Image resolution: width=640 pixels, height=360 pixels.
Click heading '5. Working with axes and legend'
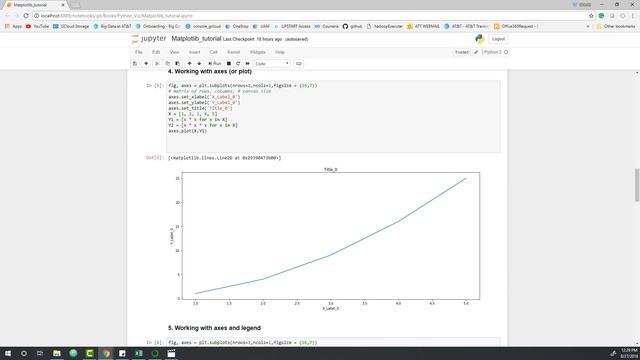tap(214, 328)
